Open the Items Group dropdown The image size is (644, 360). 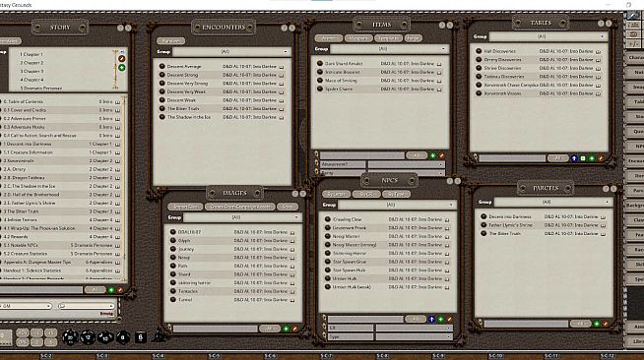click(389, 49)
